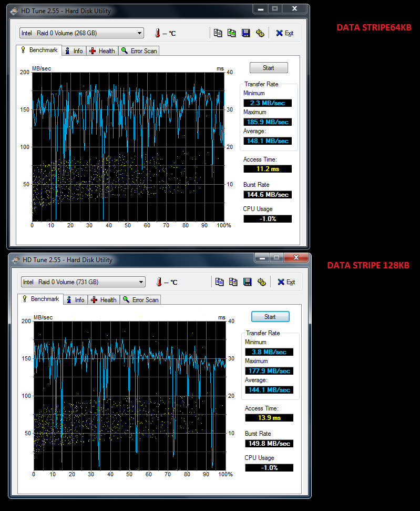Open Raid 0 Volume (268 GB) drive dropdown
The image size is (420, 511).
click(81, 33)
